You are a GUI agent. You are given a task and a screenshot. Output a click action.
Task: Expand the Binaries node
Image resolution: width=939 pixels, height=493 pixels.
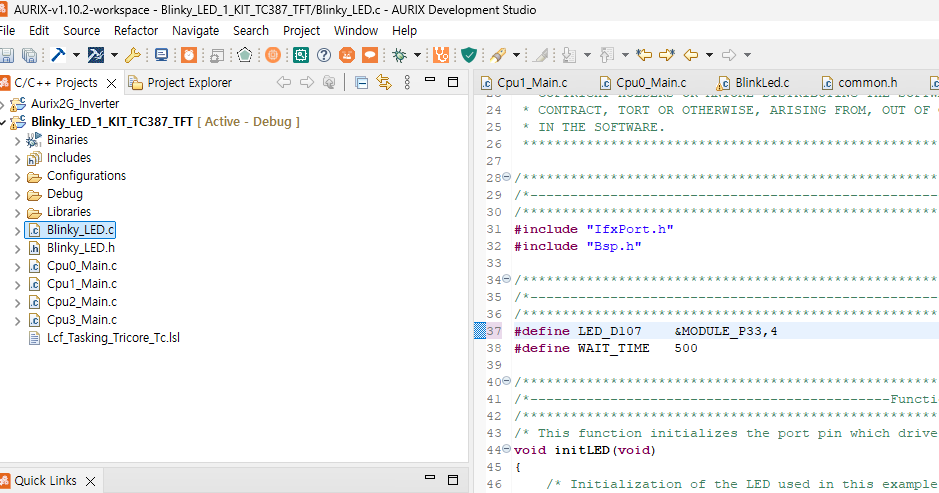click(17, 141)
